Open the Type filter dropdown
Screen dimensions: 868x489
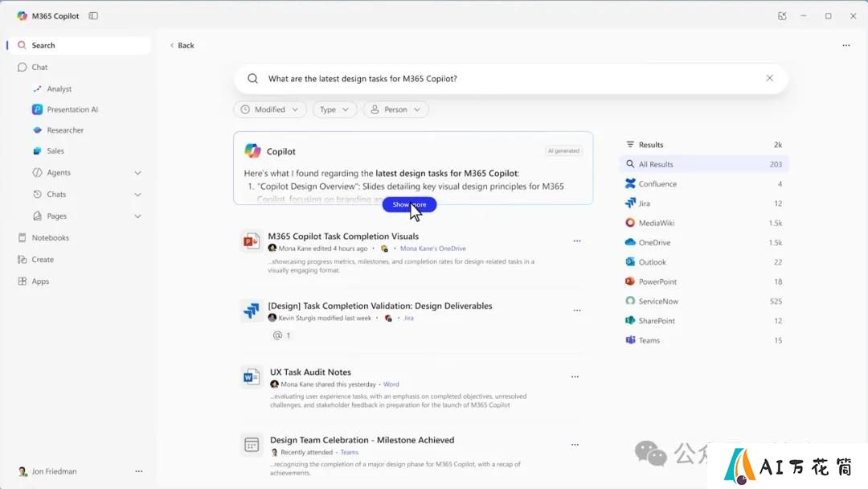[334, 109]
